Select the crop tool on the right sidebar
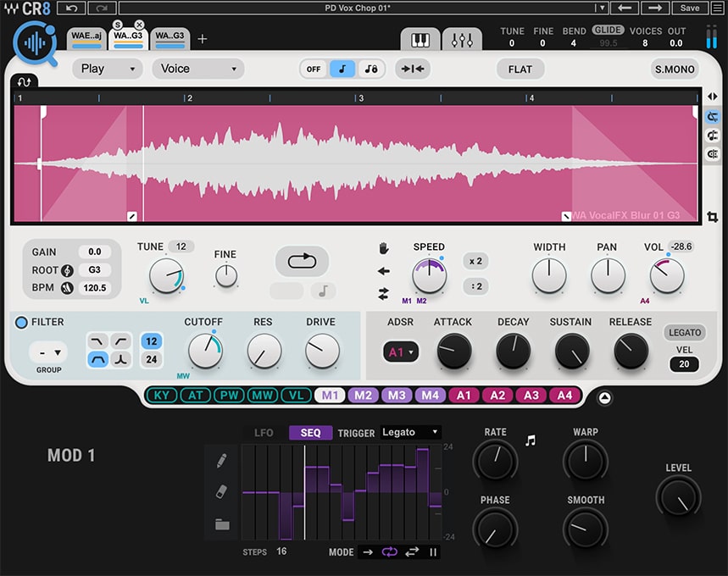Image resolution: width=728 pixels, height=576 pixels. [714, 217]
